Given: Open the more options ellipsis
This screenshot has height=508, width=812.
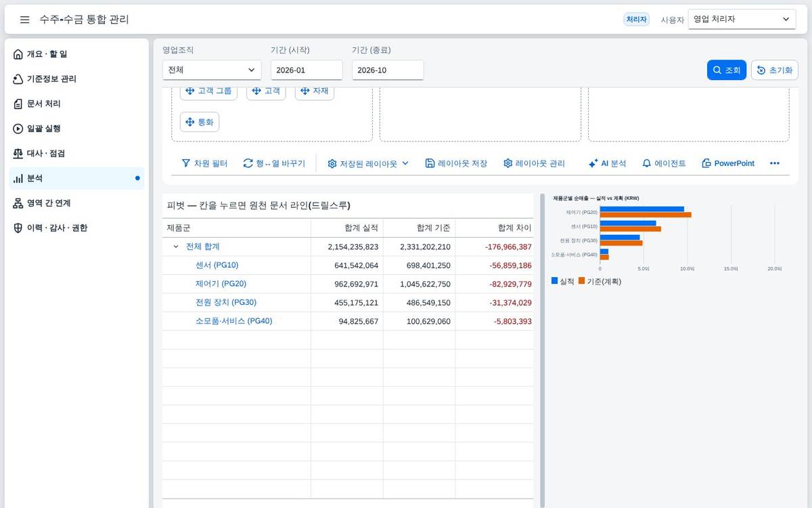Looking at the screenshot, I should coord(775,163).
